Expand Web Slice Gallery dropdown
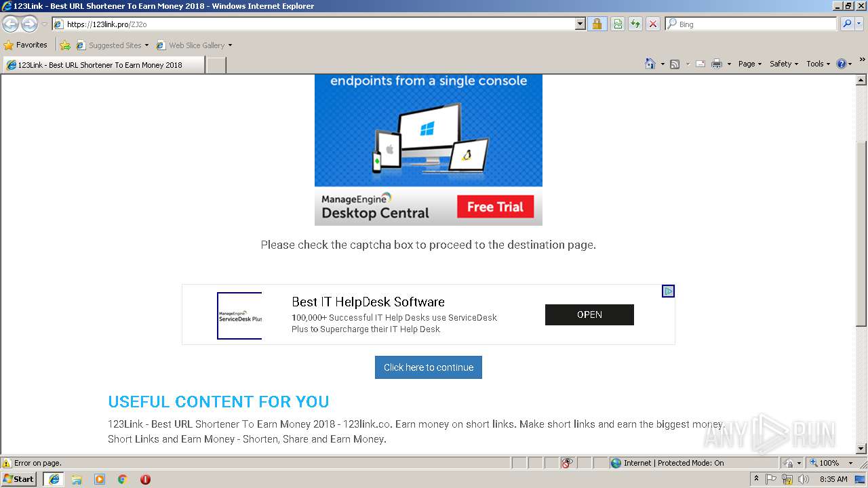The height and width of the screenshot is (488, 868). pyautogui.click(x=230, y=45)
